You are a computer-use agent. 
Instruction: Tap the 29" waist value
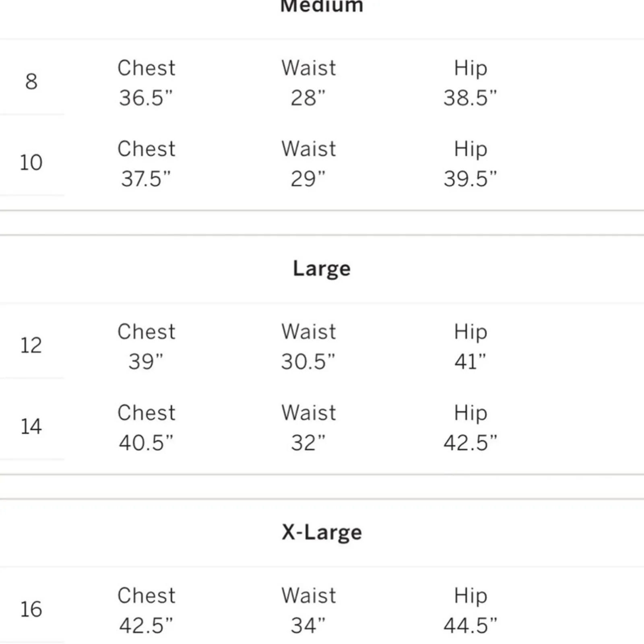[308, 179]
